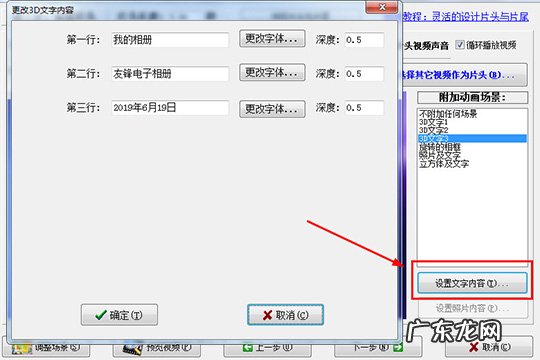Click the green check icon on 确定
The width and height of the screenshot is (540, 360).
(101, 315)
